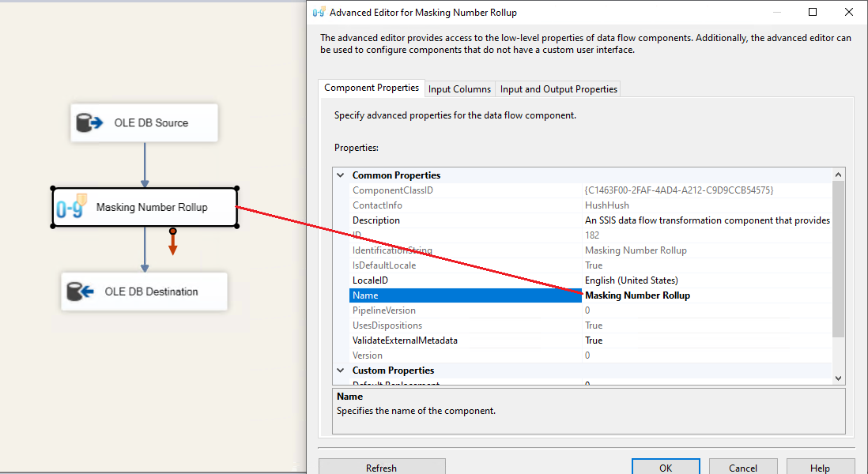
Task: Select the Component Properties tab
Action: (x=372, y=88)
